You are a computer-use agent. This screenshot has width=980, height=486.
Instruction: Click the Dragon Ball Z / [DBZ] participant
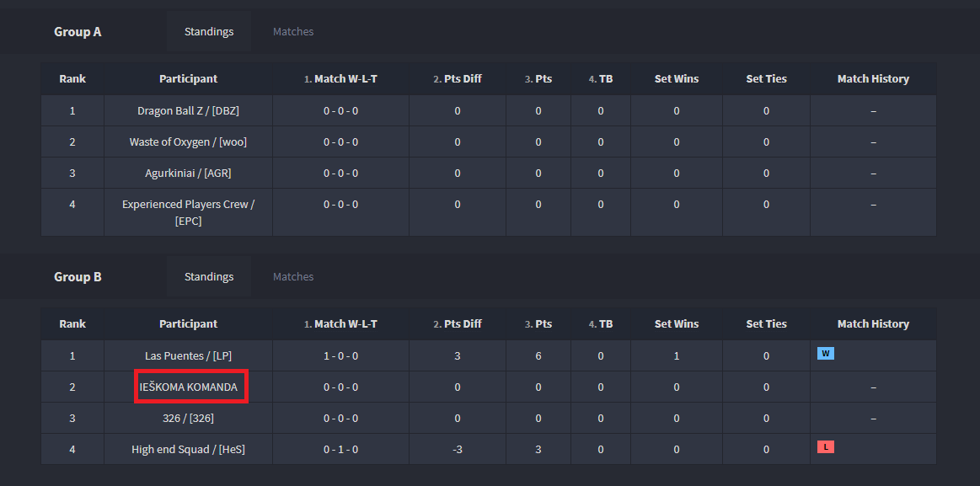[x=188, y=110]
